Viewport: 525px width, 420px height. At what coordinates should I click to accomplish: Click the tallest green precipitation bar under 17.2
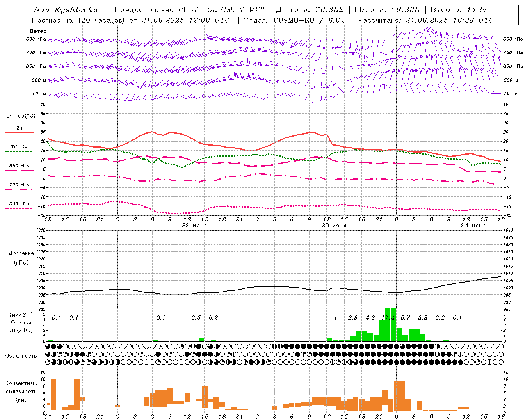(390, 325)
